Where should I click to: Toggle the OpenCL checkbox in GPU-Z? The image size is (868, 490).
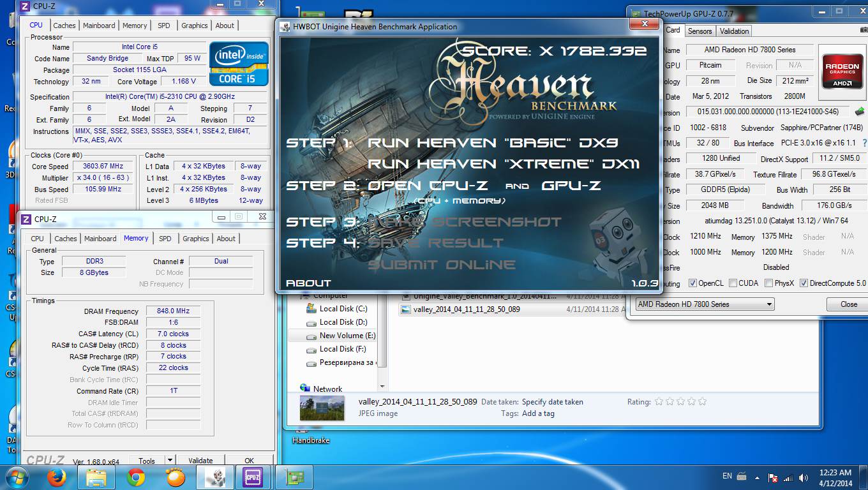(692, 283)
